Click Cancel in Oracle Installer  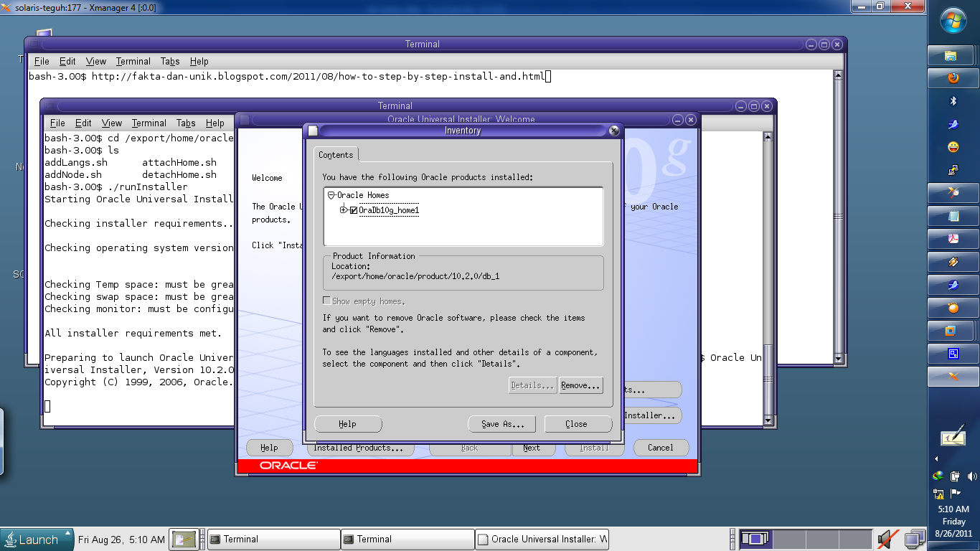click(x=661, y=448)
